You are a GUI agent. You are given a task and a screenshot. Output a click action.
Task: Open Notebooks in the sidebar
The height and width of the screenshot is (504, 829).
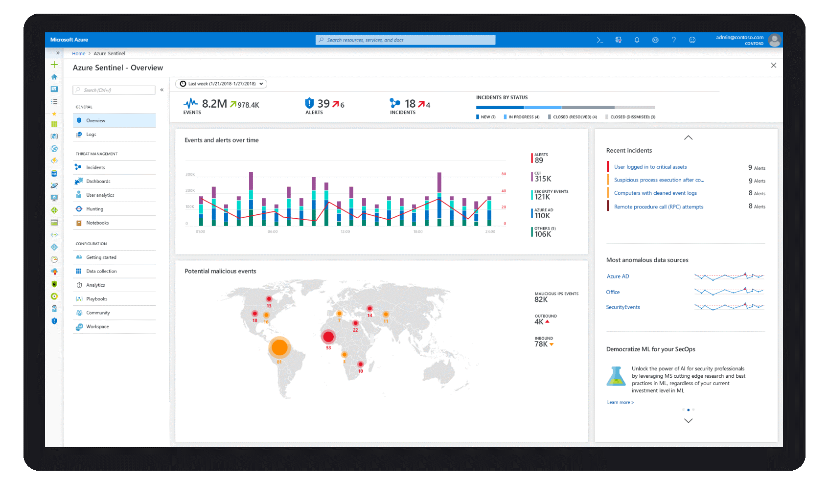[96, 223]
